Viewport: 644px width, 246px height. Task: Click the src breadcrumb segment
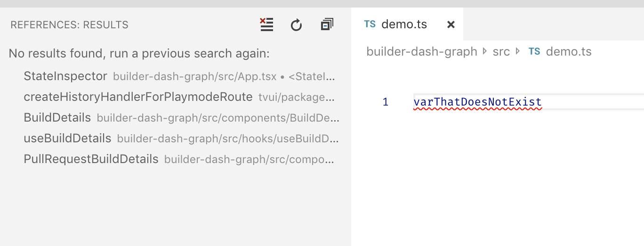[501, 51]
